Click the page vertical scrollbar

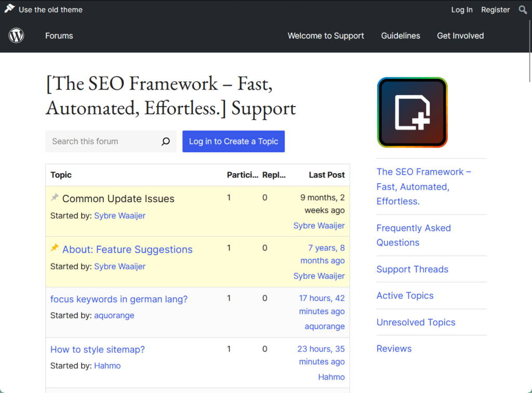529,51
